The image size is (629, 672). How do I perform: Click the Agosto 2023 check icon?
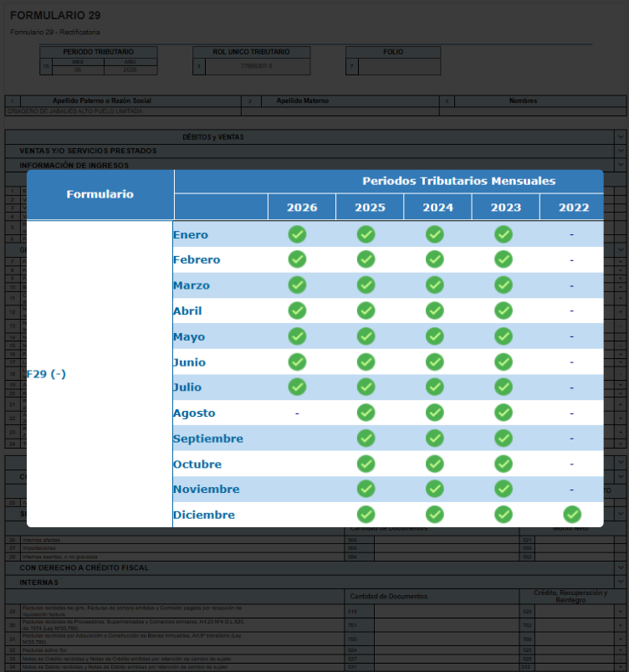coord(504,413)
